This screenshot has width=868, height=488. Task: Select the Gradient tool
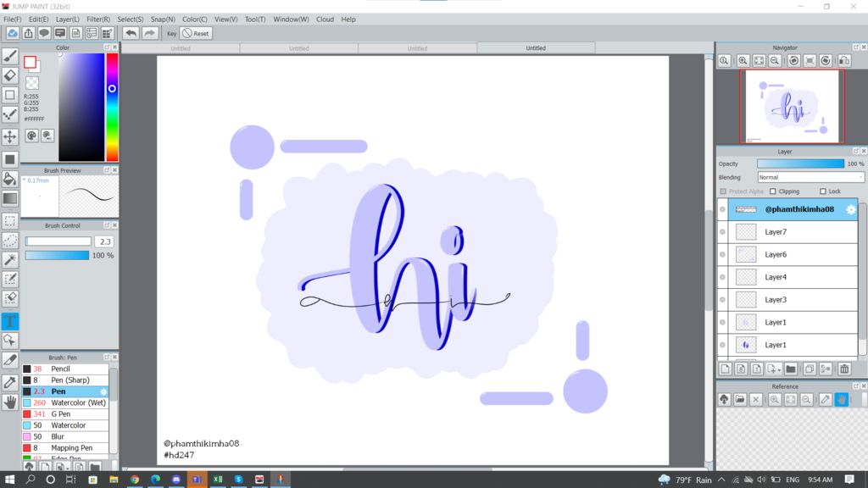[x=10, y=198]
